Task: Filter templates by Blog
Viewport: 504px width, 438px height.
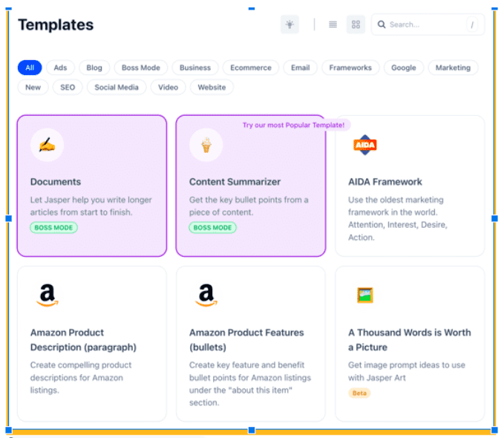Action: 94,68
